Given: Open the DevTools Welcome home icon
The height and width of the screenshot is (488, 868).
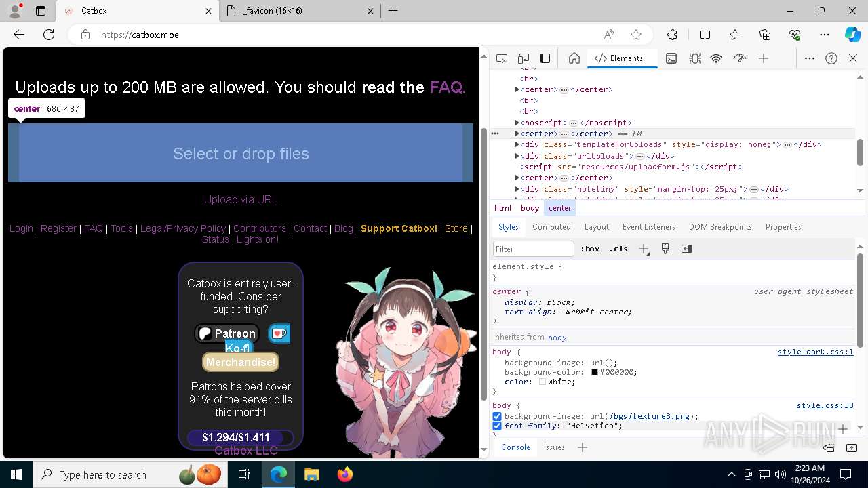Looking at the screenshot, I should (x=574, y=58).
